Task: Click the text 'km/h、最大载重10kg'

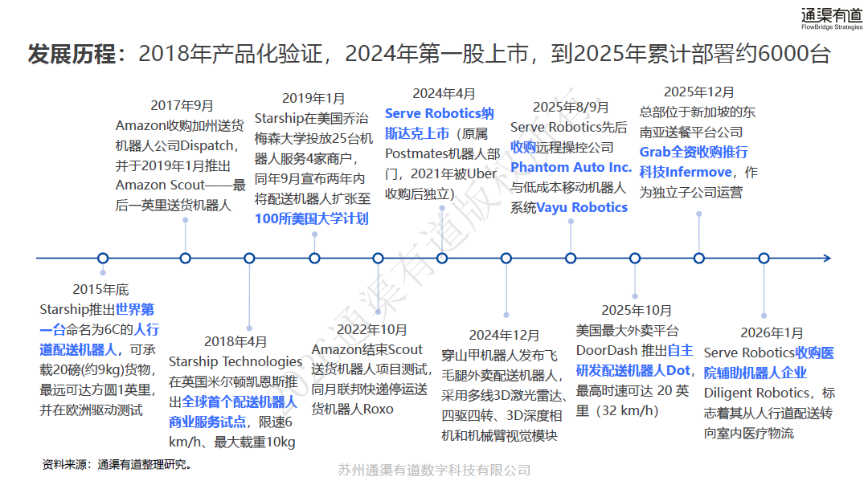Action: coord(232,442)
